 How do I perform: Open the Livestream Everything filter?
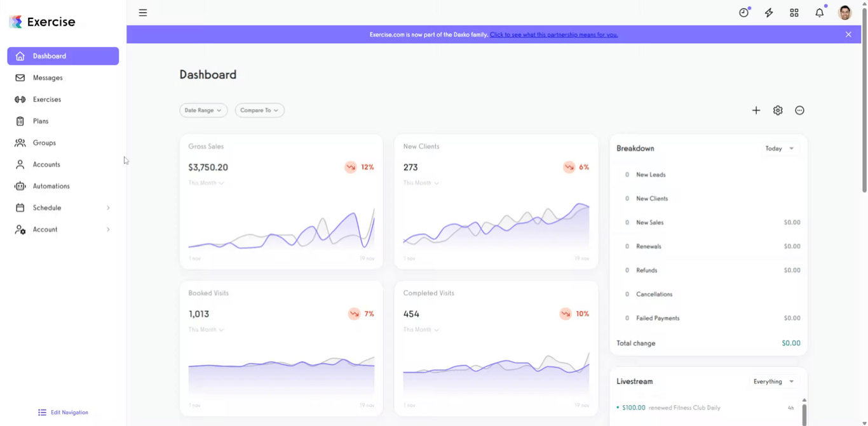774,382
